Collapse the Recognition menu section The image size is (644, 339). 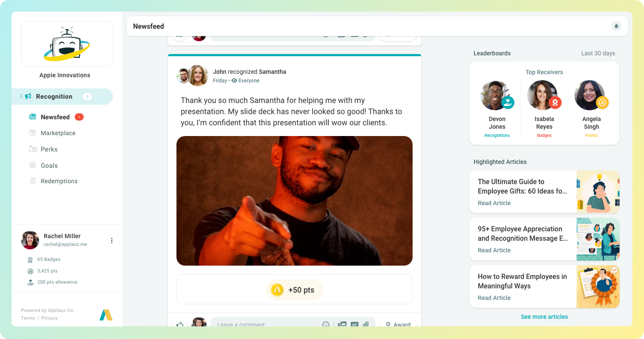21,96
